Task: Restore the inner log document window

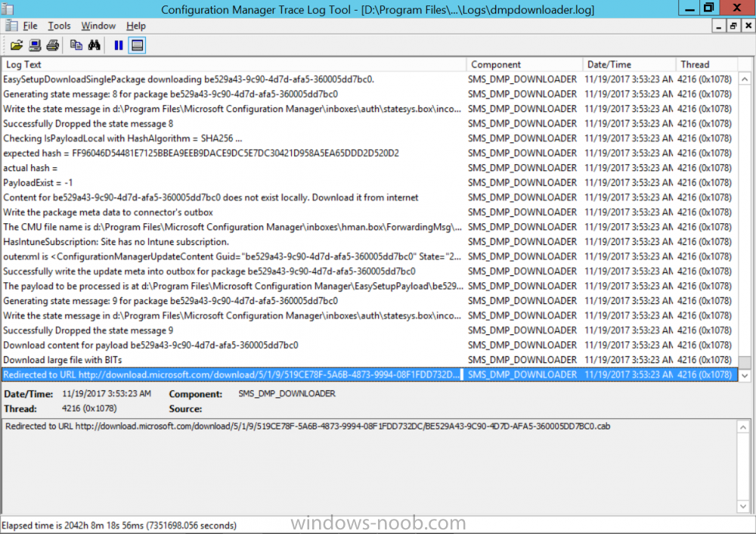Action: pyautogui.click(x=733, y=26)
